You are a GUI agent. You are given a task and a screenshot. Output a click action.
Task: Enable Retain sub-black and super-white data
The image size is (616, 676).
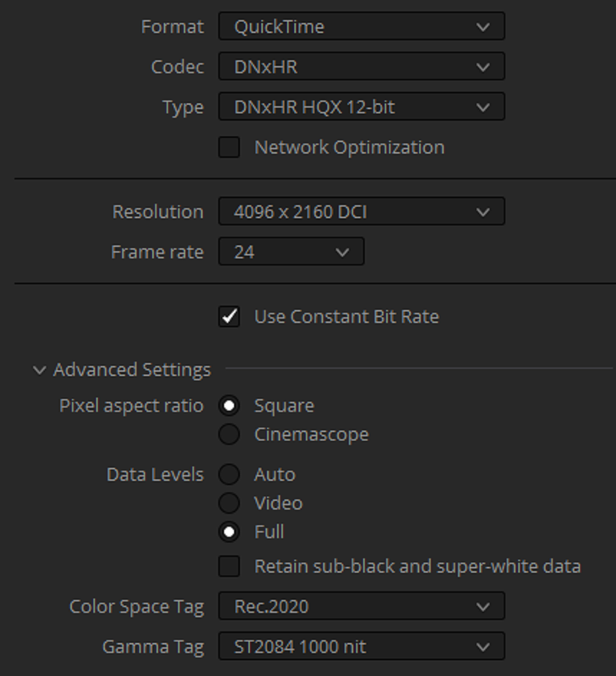[229, 566]
